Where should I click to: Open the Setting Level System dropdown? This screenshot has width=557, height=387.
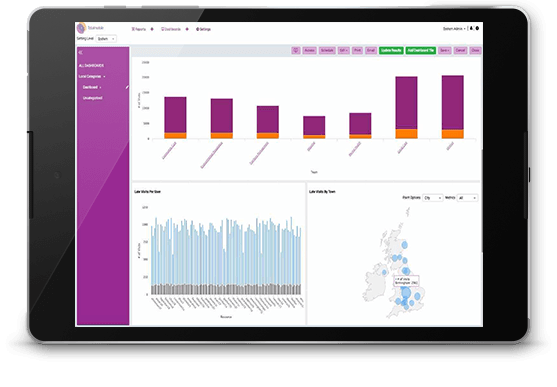point(106,39)
